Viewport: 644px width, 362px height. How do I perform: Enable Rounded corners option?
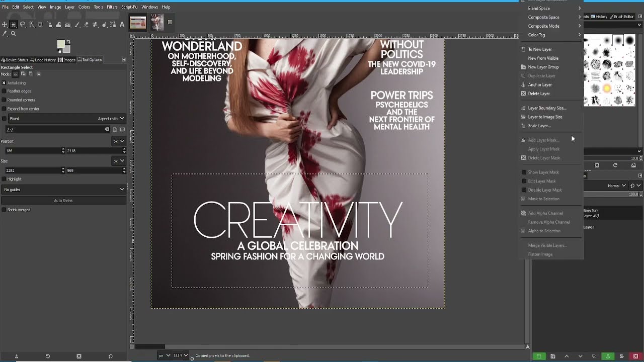[x=4, y=100]
